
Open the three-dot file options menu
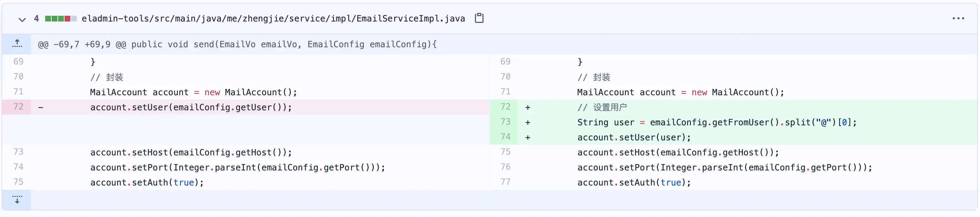pyautogui.click(x=958, y=18)
